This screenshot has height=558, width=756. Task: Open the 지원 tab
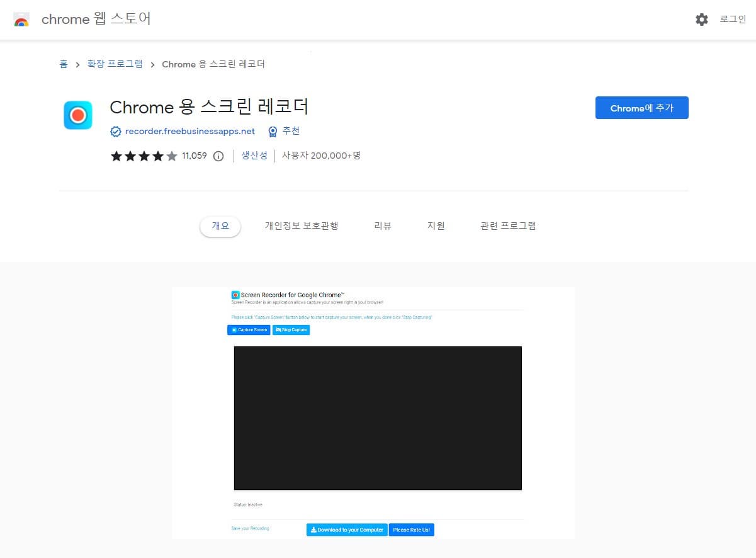pos(436,225)
